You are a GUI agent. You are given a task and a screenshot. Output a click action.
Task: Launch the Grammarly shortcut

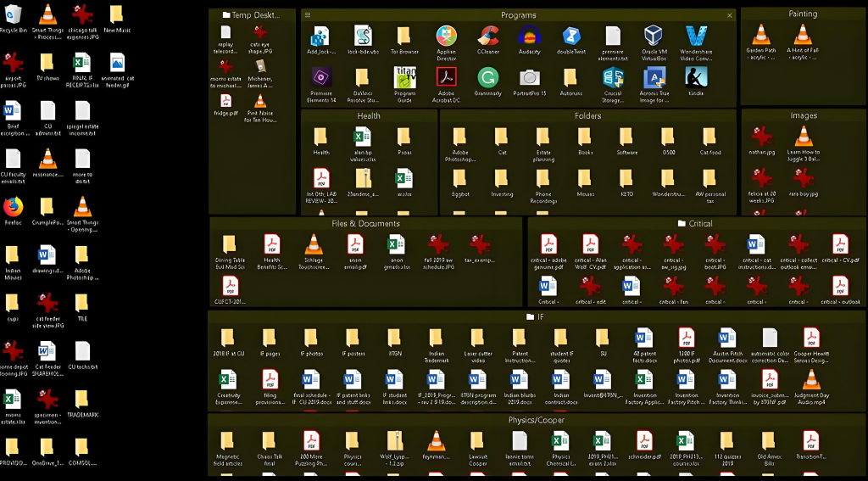tap(487, 78)
